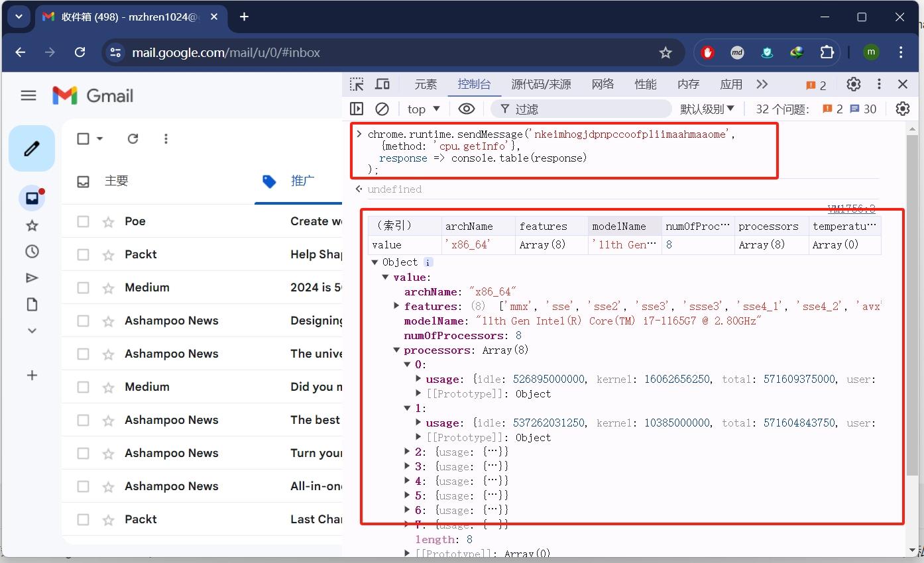This screenshot has width=924, height=563.
Task: Show the console sidebar panel
Action: 357,109
